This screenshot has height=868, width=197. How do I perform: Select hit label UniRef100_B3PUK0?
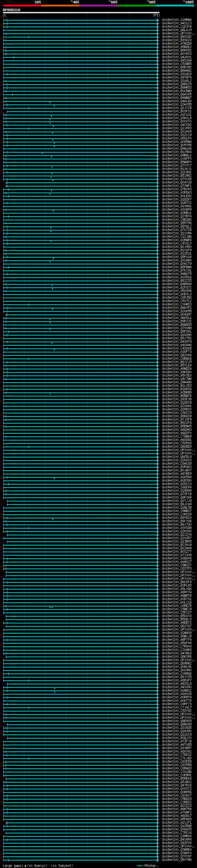176,467
